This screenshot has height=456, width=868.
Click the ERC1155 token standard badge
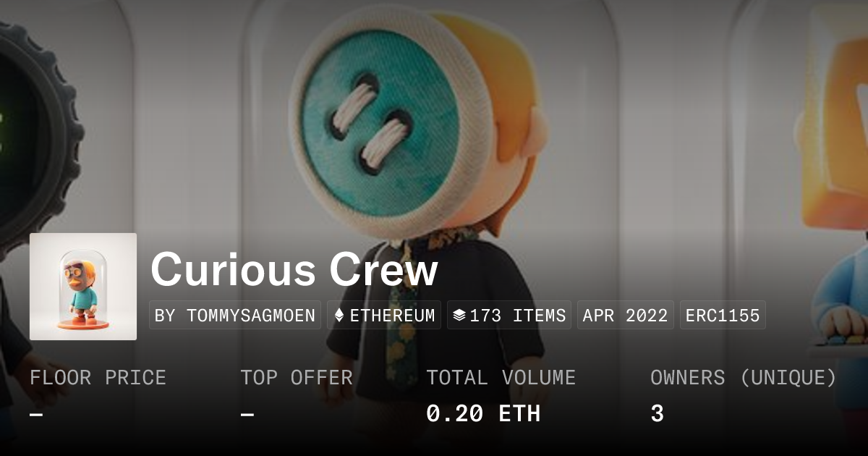(x=723, y=316)
